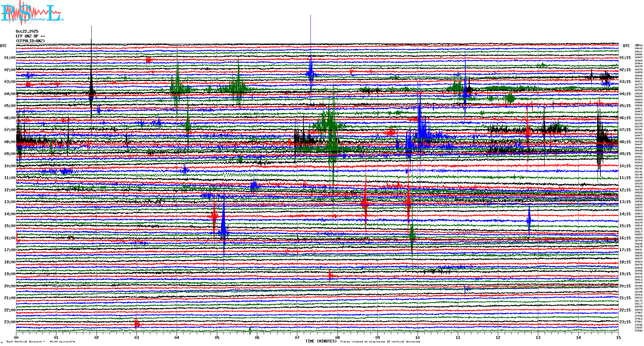Viewport: 644px width, 346px height.
Task: Select the 01:00 hour label on left axis
Action: point(10,58)
